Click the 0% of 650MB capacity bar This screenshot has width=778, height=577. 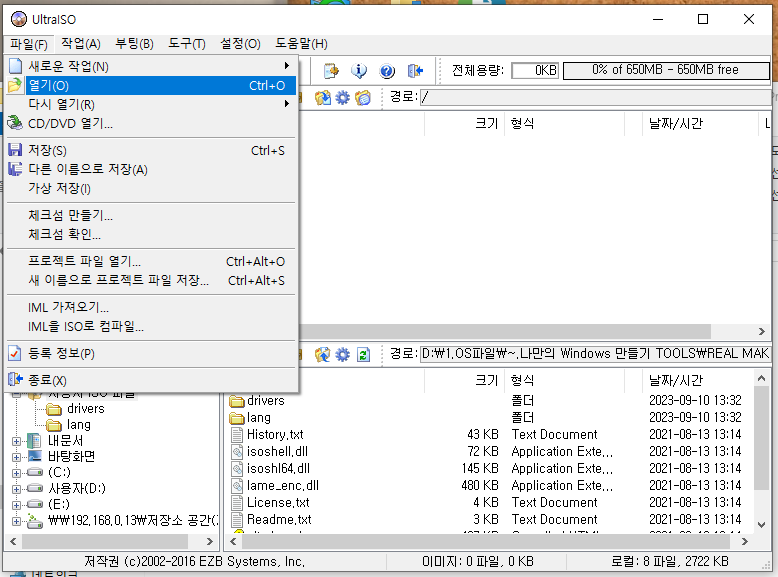pos(666,70)
